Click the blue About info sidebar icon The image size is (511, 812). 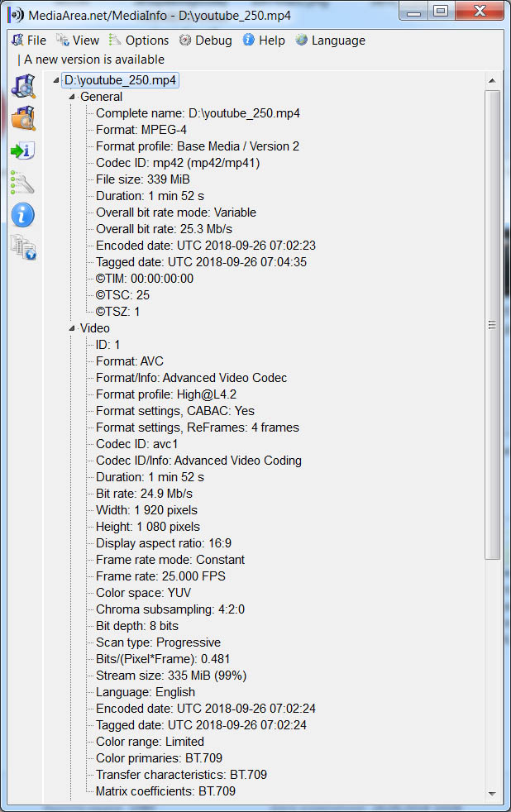tap(23, 214)
